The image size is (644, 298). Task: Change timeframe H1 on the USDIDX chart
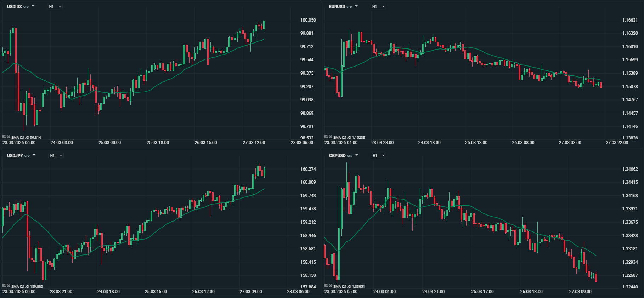(55, 6)
